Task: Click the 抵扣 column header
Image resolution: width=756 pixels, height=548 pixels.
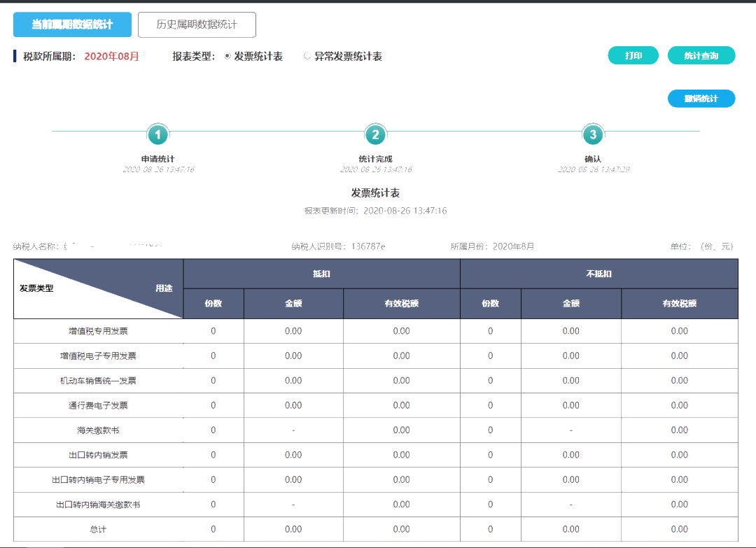Action: pyautogui.click(x=321, y=273)
